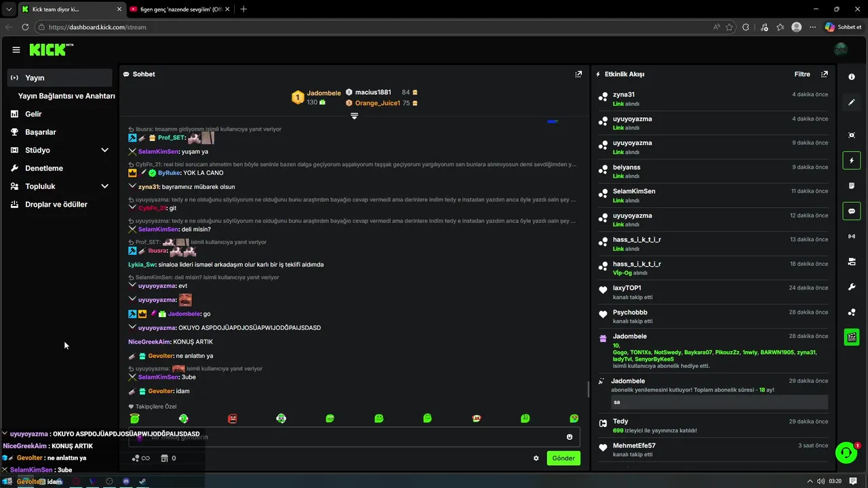Click username ByRuke in chat
The width and height of the screenshot is (868, 488).
169,173
